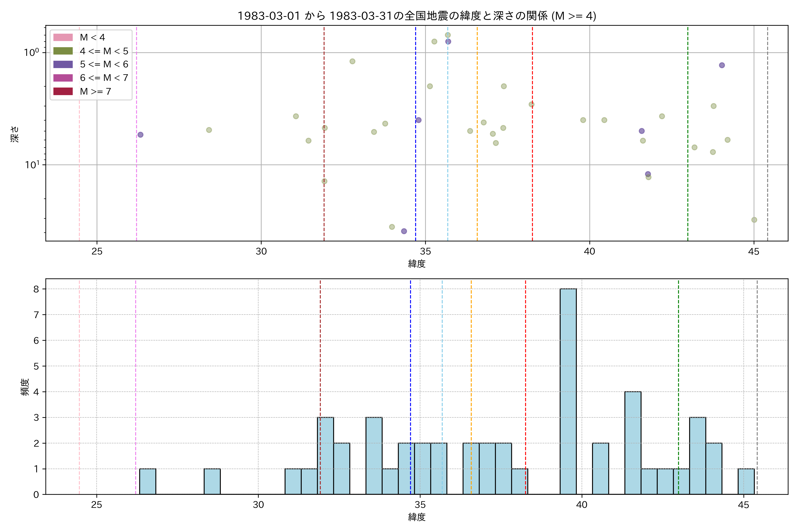
Task: Click the M >= 7 legend text
Action: click(95, 91)
